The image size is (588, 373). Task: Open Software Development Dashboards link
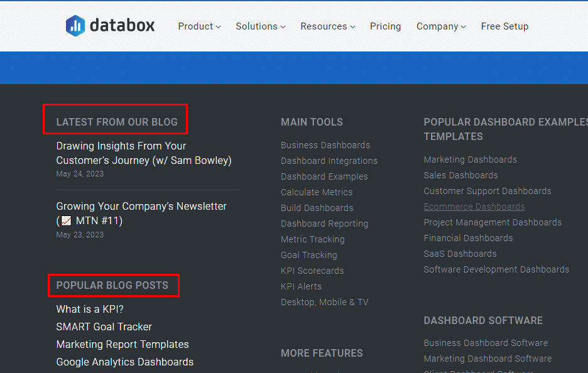pos(496,270)
